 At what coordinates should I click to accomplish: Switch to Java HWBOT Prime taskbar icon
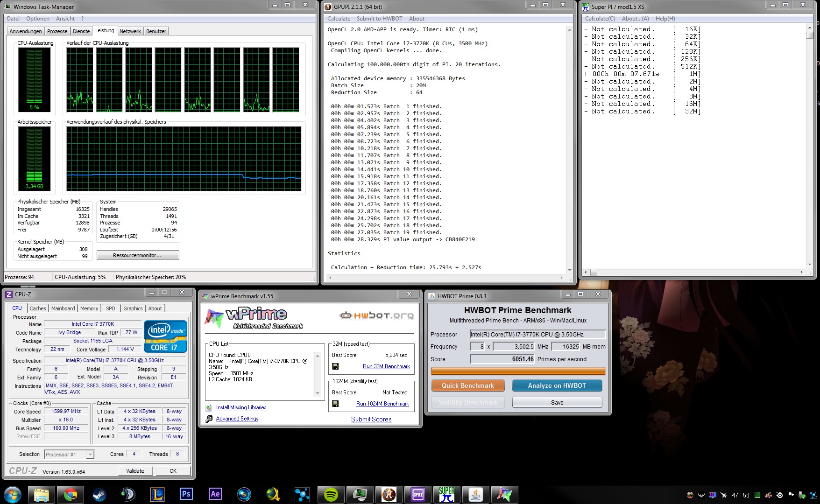(x=475, y=494)
